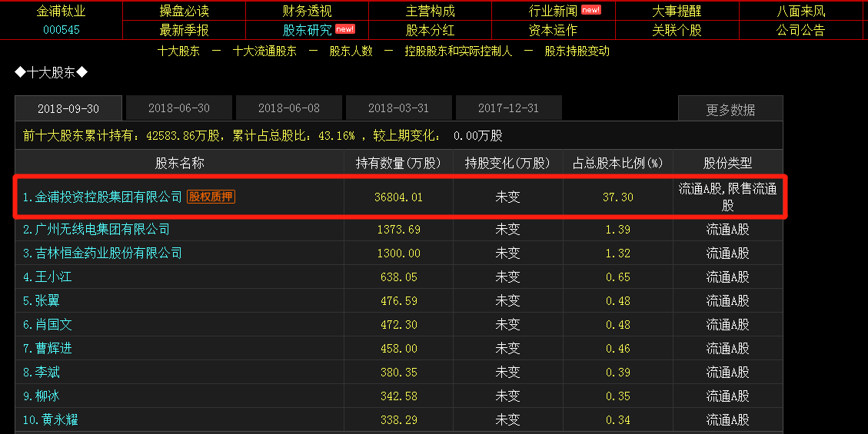Switch to the 2018-03-31 tab
868x434 pixels.
(398, 108)
